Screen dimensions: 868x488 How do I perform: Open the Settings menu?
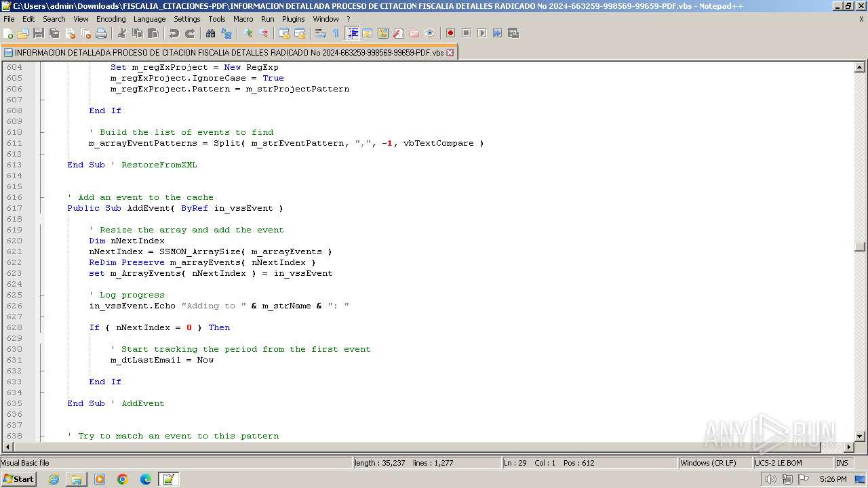pyautogui.click(x=187, y=19)
